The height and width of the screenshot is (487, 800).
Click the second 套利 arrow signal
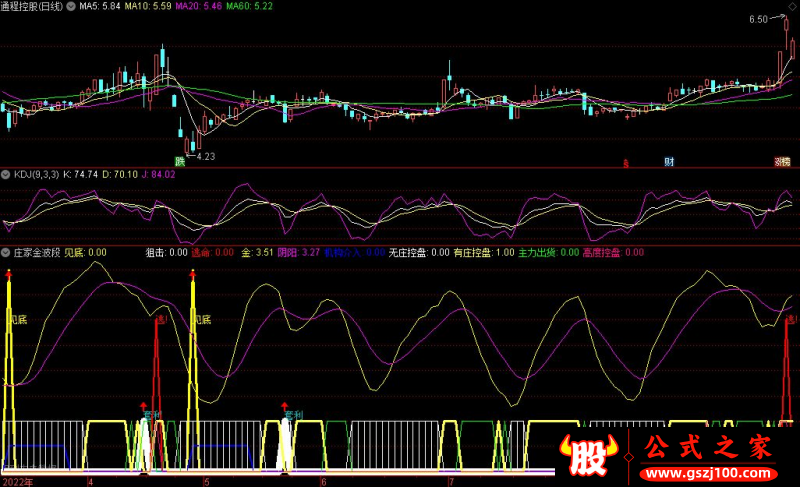pos(292,412)
